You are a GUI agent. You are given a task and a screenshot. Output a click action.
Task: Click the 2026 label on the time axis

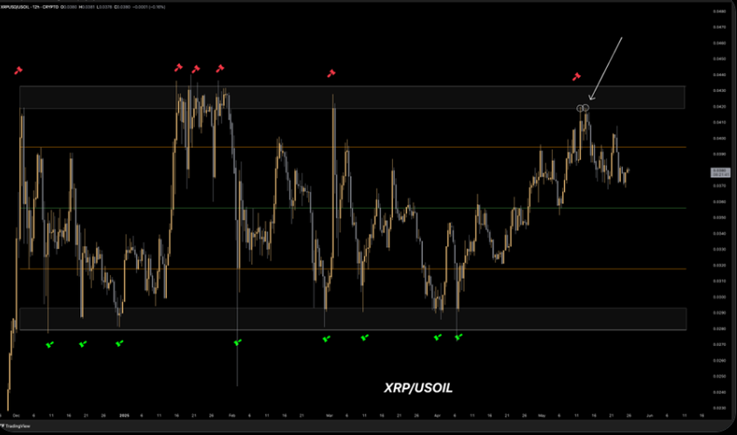pyautogui.click(x=124, y=413)
